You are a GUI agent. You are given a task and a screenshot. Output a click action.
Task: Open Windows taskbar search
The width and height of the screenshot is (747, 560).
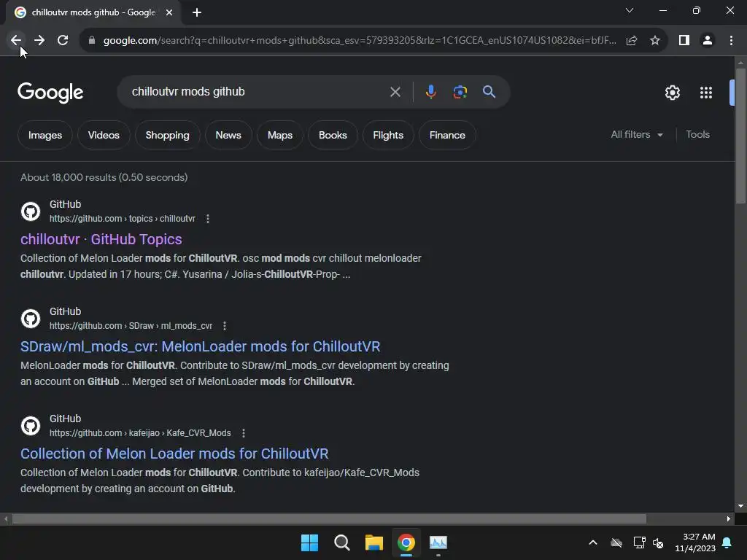click(341, 542)
